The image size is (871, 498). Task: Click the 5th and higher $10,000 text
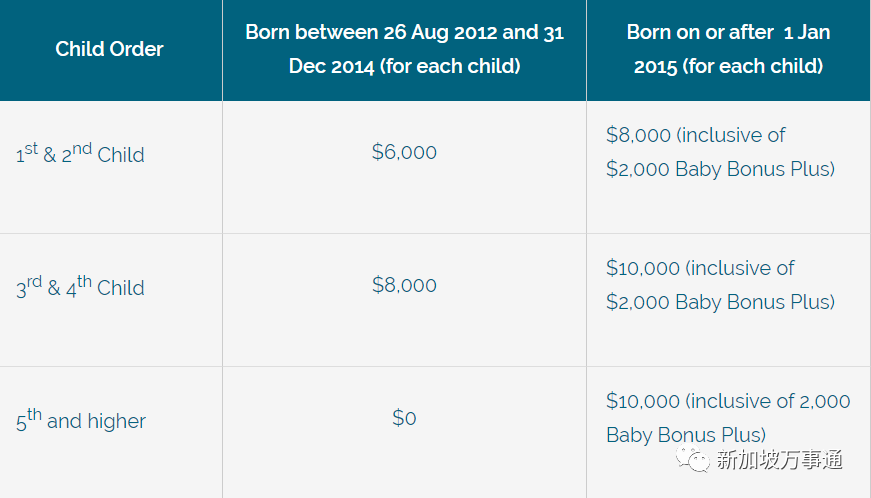tap(727, 401)
